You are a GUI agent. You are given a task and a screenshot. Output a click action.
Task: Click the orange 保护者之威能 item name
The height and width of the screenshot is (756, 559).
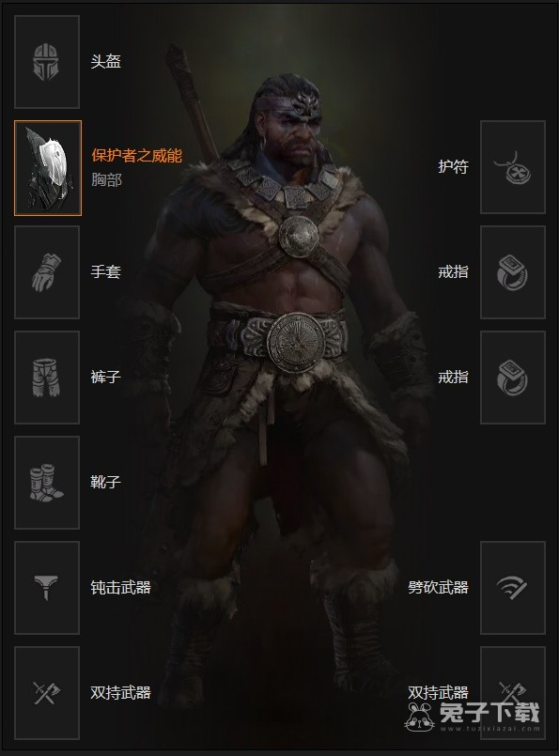point(137,155)
